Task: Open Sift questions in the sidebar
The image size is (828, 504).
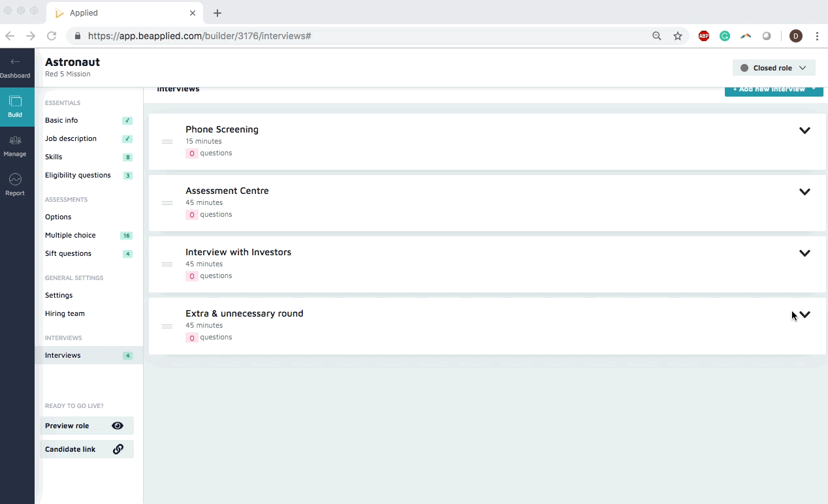Action: pyautogui.click(x=68, y=253)
